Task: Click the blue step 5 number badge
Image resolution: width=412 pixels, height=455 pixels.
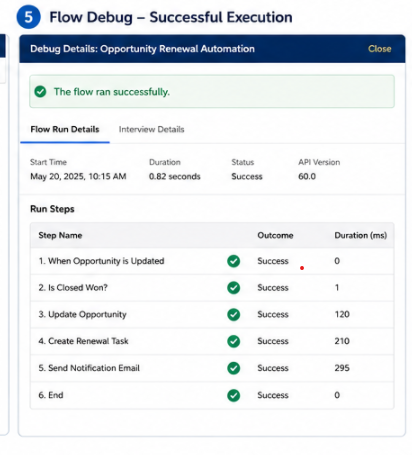Action: click(29, 17)
